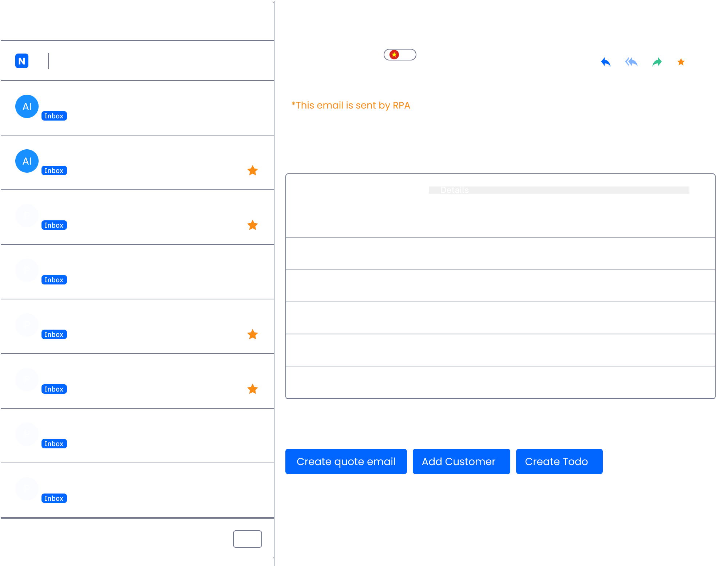Click the star on second AI email

(x=253, y=170)
